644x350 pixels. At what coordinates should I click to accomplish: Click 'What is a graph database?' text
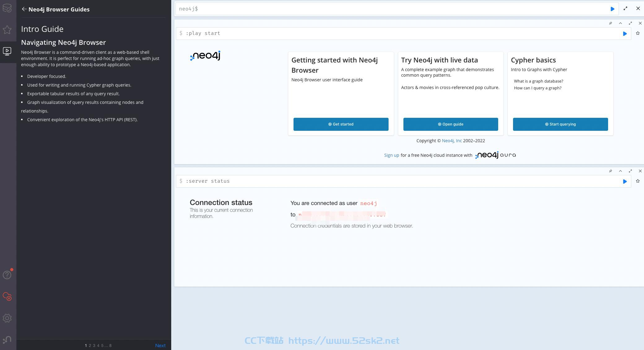538,81
